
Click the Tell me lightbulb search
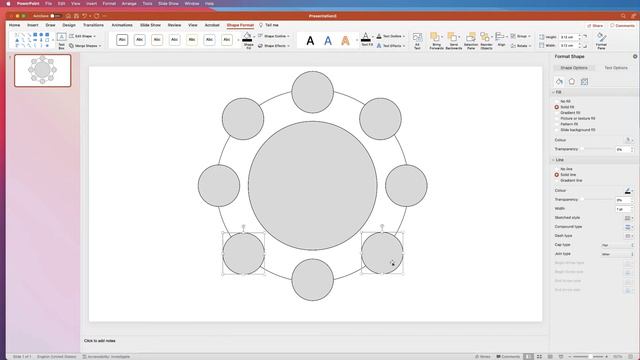tap(269, 25)
